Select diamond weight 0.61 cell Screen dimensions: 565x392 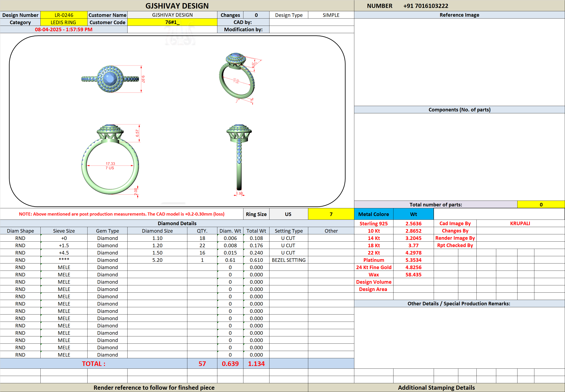[230, 260]
